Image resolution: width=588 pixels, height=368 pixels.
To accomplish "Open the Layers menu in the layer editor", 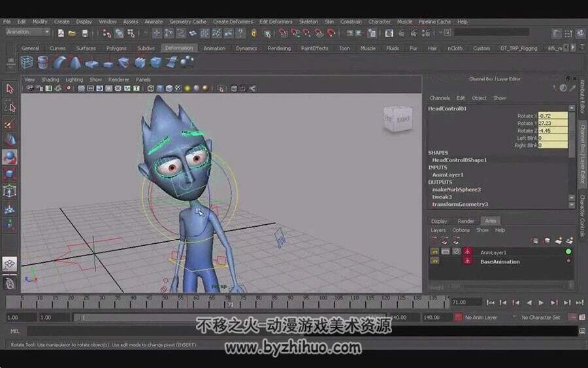I will click(438, 230).
